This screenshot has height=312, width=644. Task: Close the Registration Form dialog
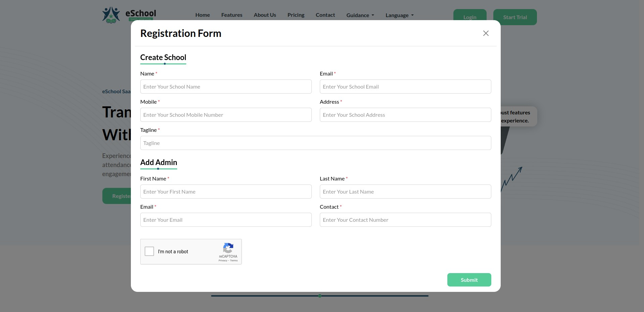pyautogui.click(x=486, y=33)
